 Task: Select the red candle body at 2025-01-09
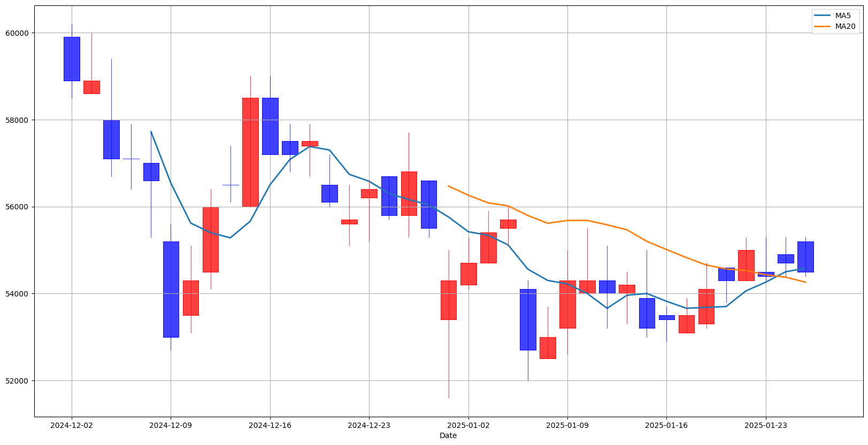pyautogui.click(x=567, y=304)
